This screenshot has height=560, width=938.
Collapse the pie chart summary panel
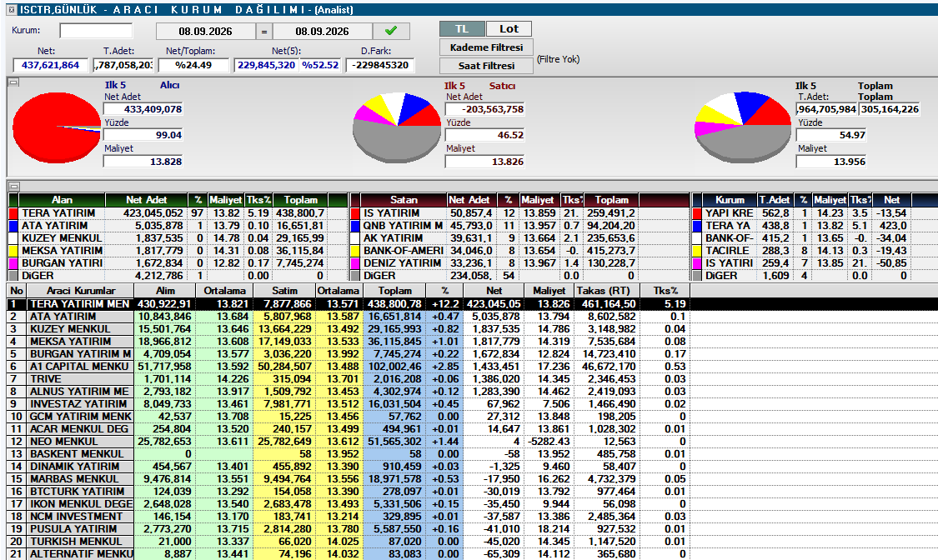(x=14, y=82)
